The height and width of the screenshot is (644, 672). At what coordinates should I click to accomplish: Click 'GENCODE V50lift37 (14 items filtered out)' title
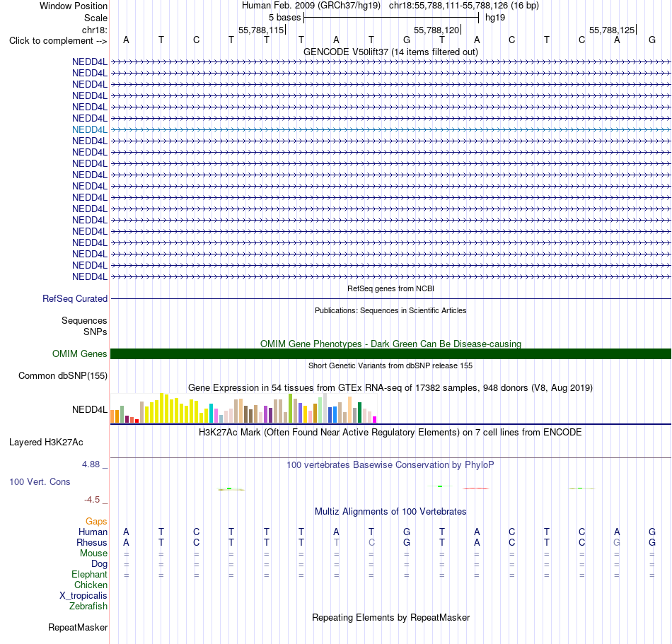pos(390,52)
